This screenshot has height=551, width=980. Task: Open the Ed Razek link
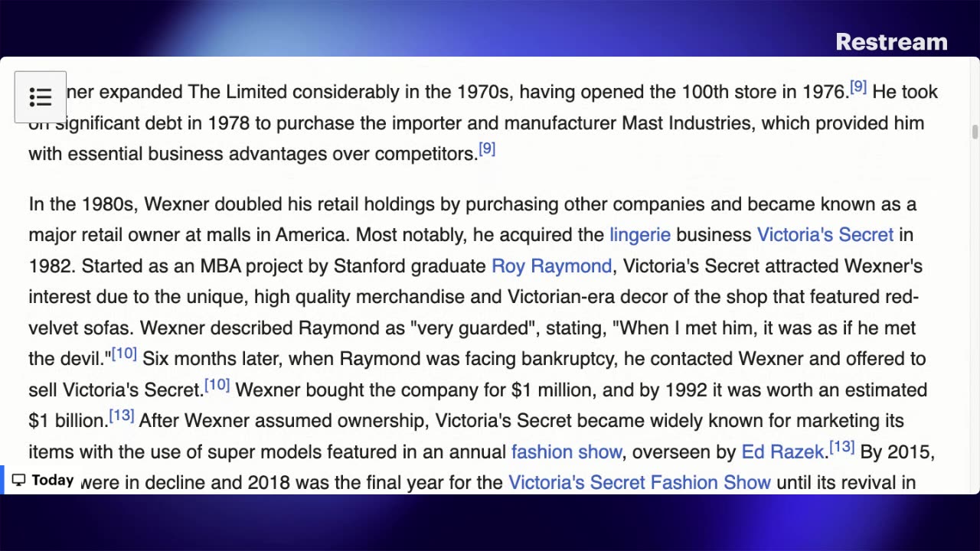[783, 452]
